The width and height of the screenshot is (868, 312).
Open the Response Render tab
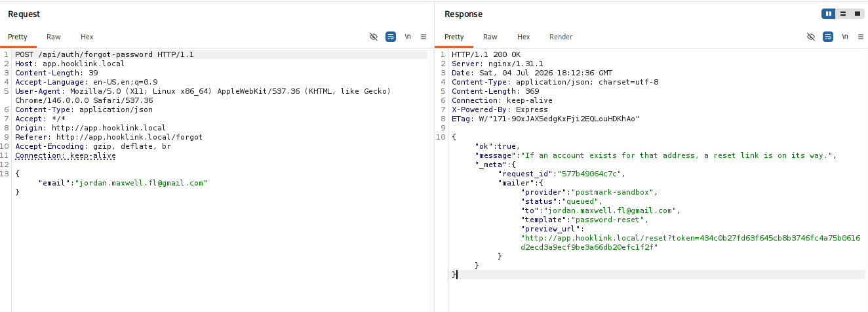click(x=561, y=37)
